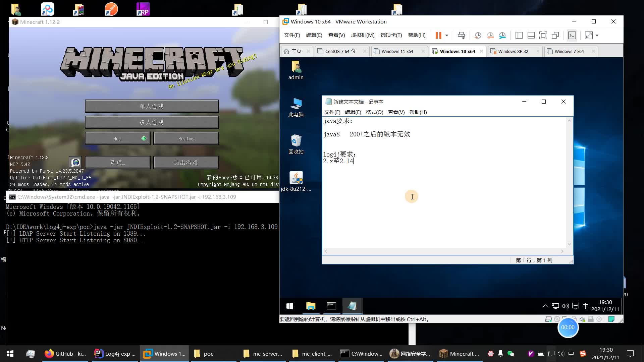Click the host microphone tray icon
Image resolution: width=644 pixels, height=362 pixels.
(500, 354)
